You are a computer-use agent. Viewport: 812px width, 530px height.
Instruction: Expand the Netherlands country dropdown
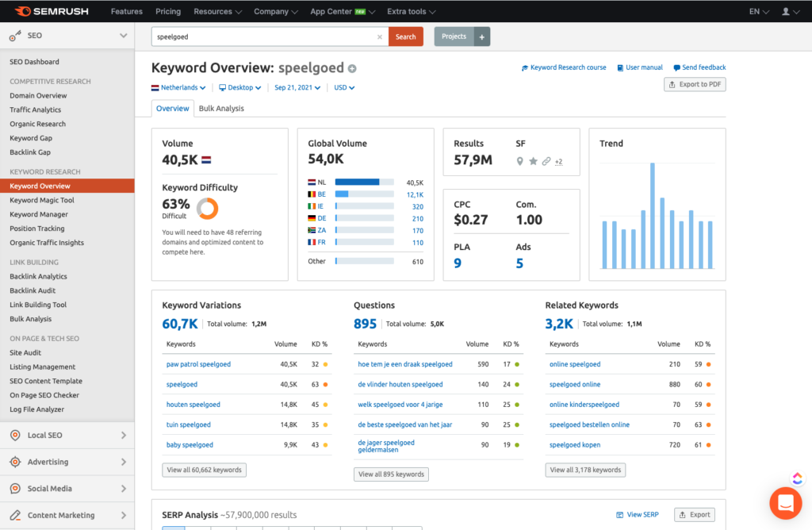point(178,87)
